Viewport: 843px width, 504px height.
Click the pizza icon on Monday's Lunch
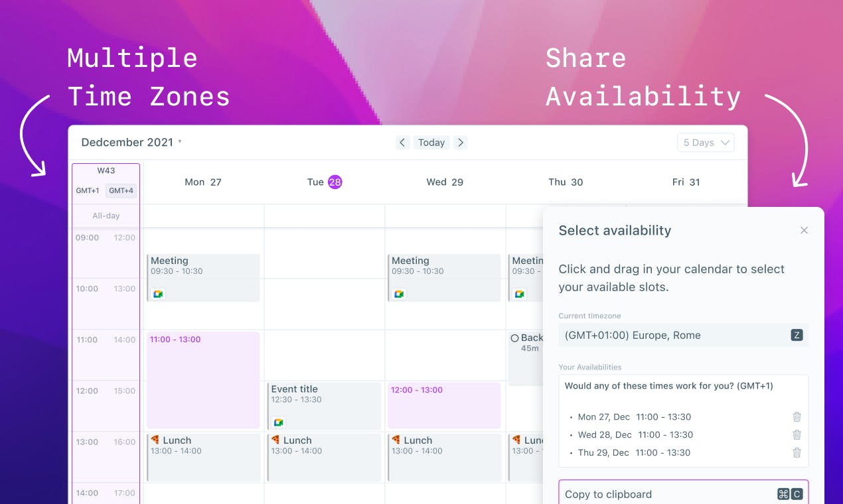pyautogui.click(x=155, y=440)
